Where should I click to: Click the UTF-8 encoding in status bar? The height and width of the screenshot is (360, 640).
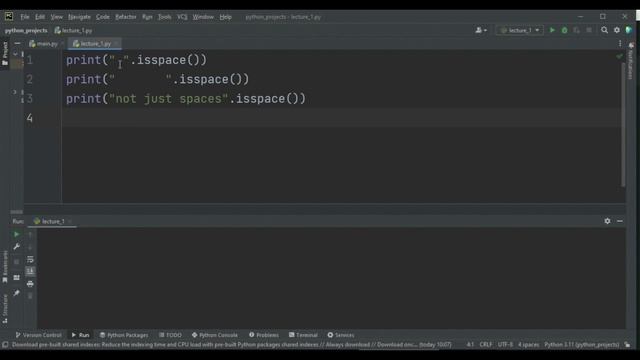tap(505, 344)
